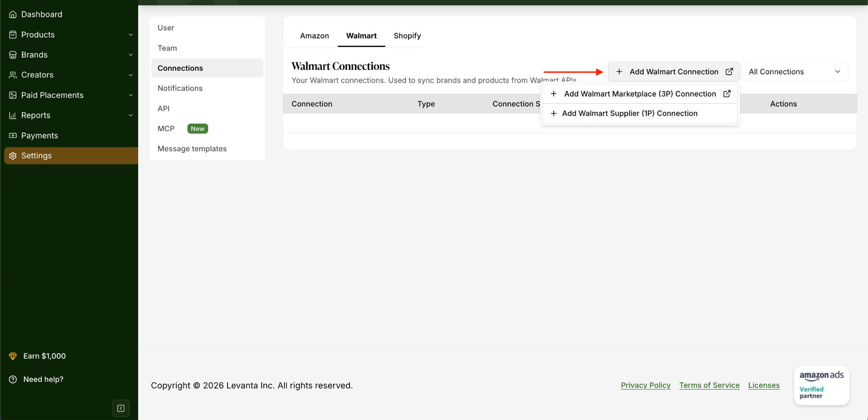Select the Walmart tab
Image resolution: width=868 pixels, height=420 pixels.
(x=362, y=36)
